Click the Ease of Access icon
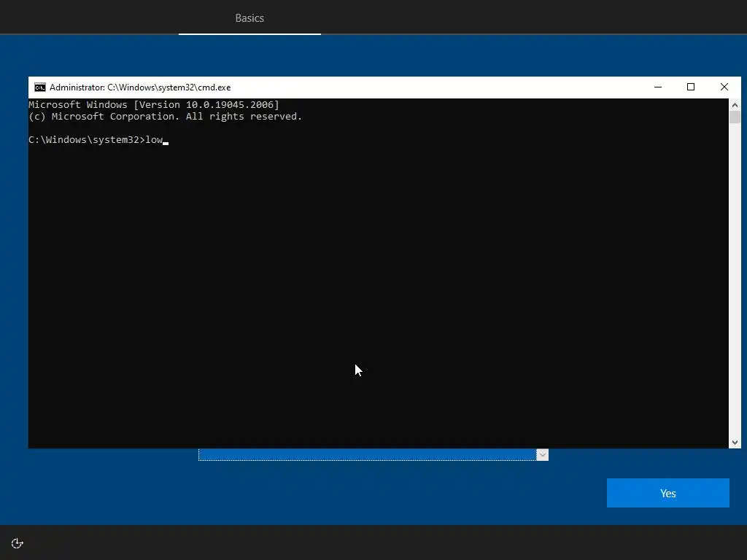This screenshot has height=560, width=747. tap(18, 543)
